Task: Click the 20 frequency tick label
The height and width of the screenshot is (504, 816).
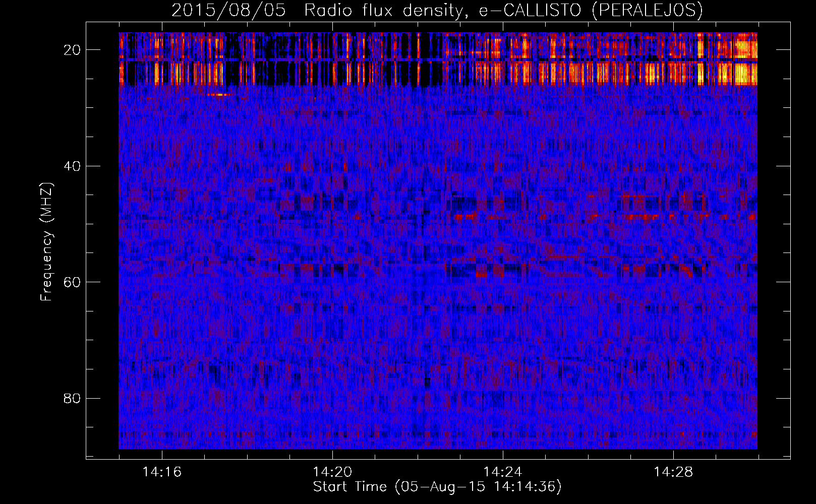Action: [73, 49]
